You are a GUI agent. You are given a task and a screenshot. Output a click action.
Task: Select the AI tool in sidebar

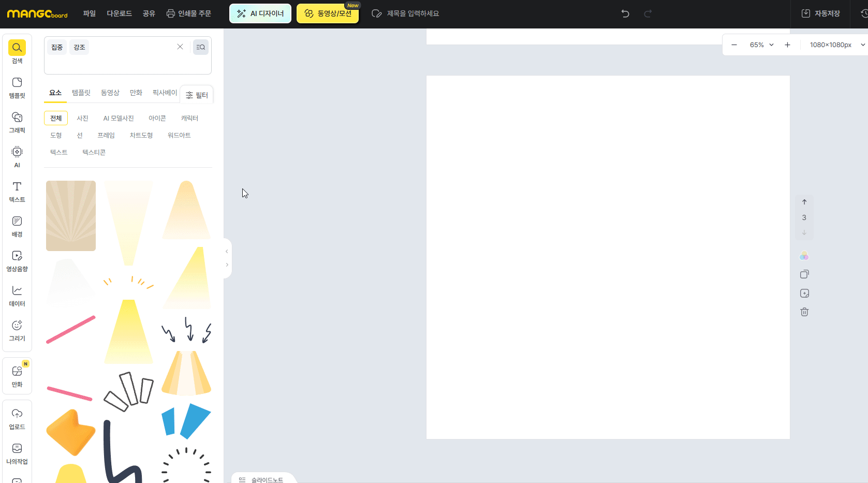click(x=17, y=157)
